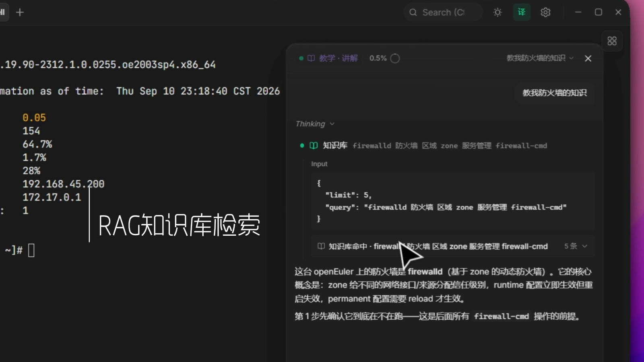This screenshot has width=644, height=362.
Task: Toggle light/dark theme sun icon
Action: [x=497, y=12]
